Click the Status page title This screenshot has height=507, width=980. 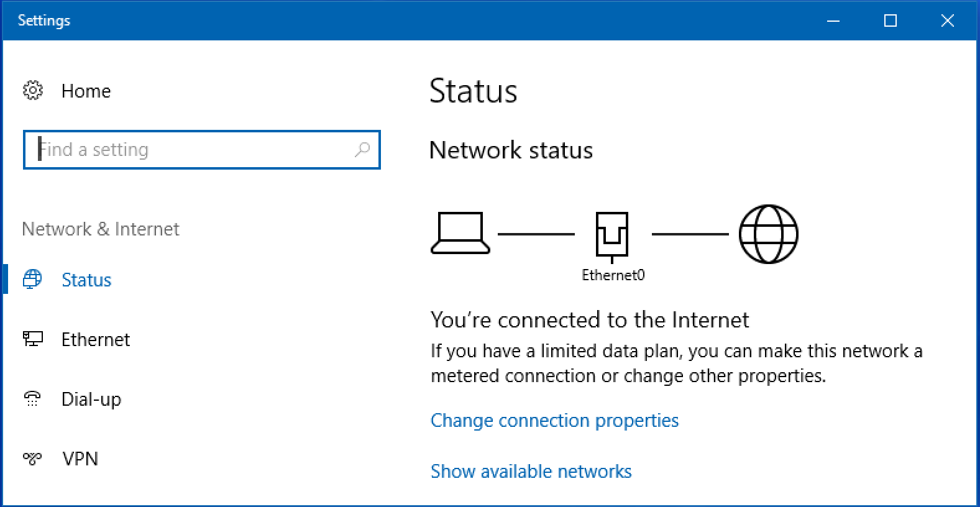click(x=474, y=91)
